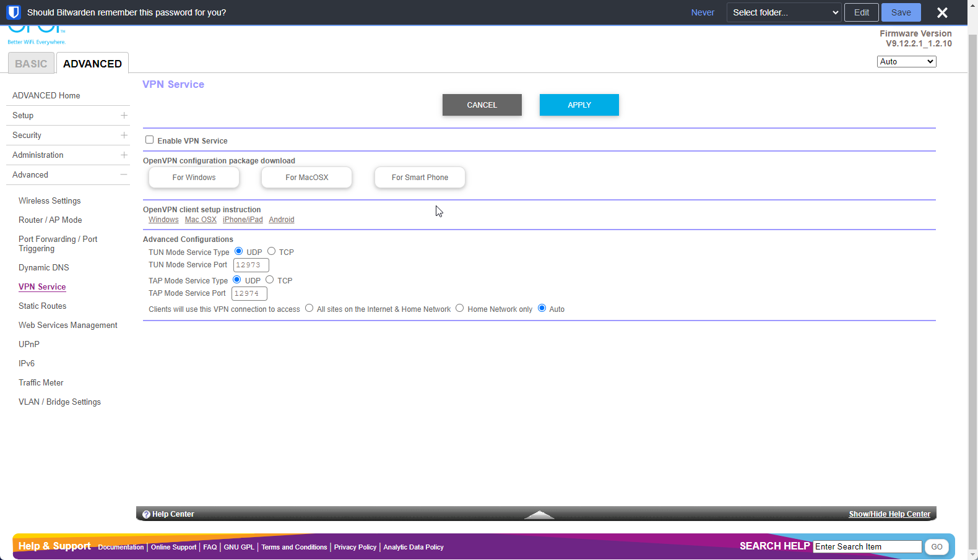Select All sites on Internet & Home Network
The image size is (978, 560).
click(x=309, y=308)
